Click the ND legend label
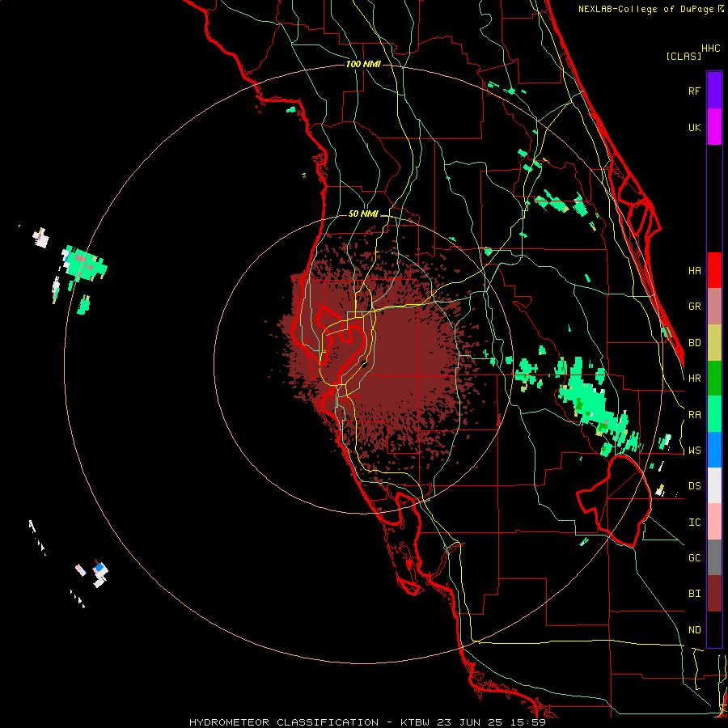Screen dimensions: 728x728 click(694, 630)
